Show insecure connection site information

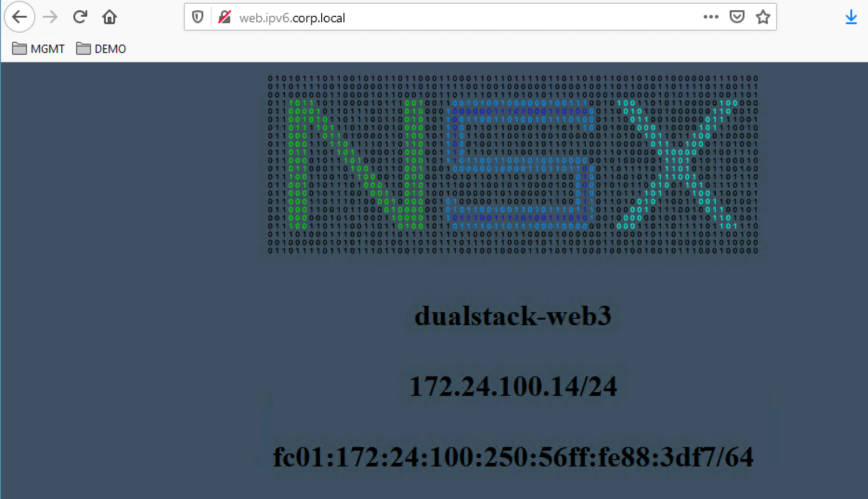(224, 18)
